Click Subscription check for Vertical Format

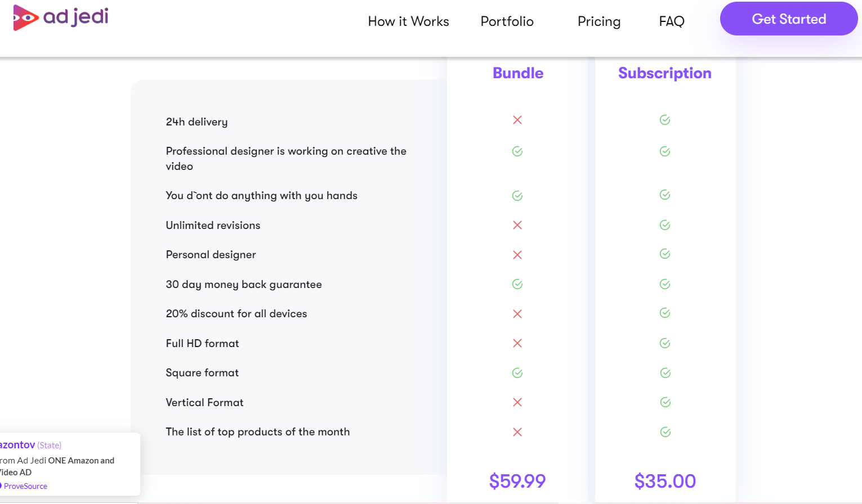point(666,402)
